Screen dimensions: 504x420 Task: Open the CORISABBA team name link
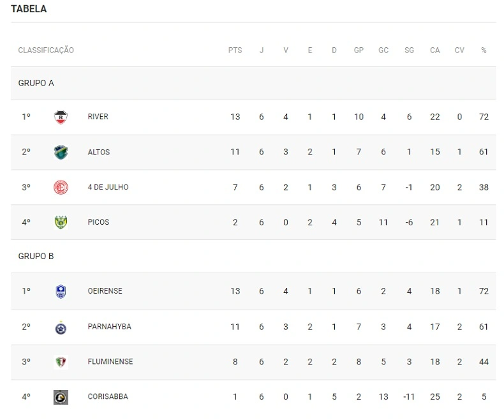108,396
